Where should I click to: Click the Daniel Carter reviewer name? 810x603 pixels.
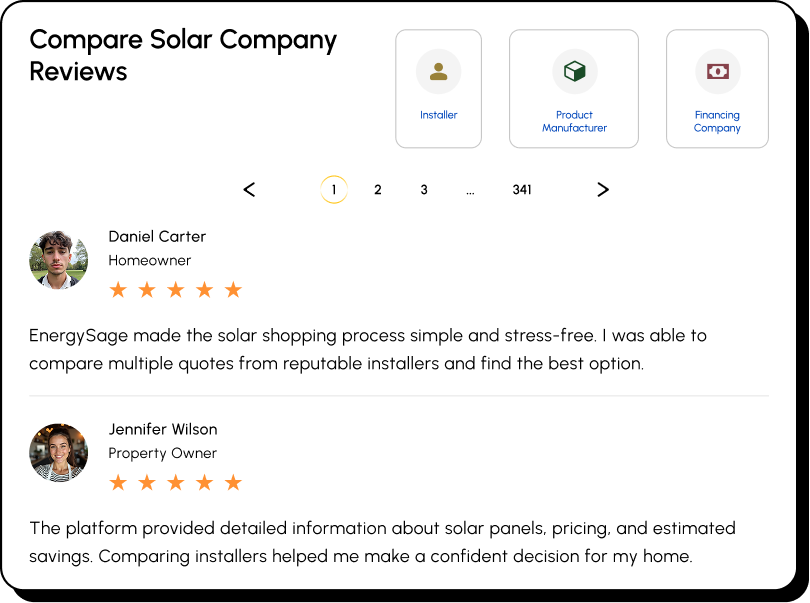click(x=157, y=237)
